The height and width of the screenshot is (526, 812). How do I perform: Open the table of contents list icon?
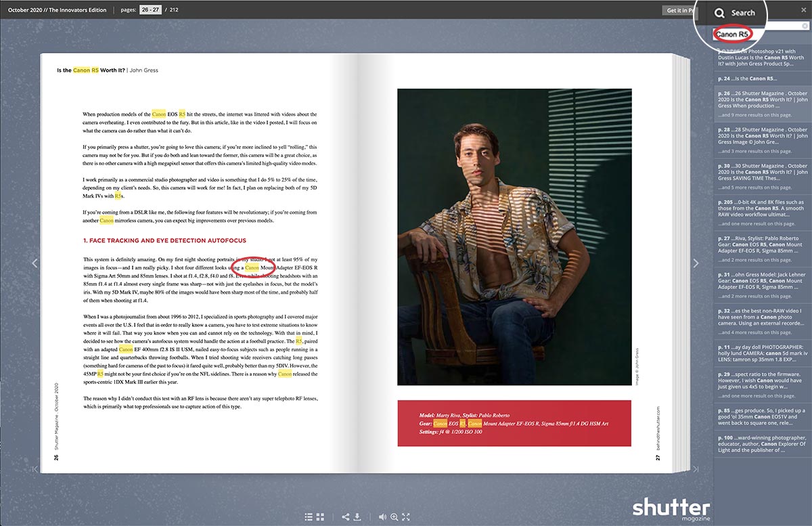[309, 517]
